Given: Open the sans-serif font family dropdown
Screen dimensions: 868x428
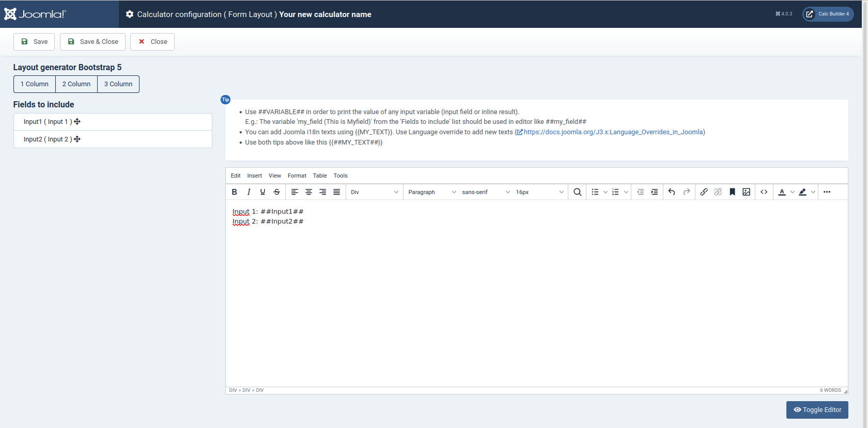Looking at the screenshot, I should (486, 192).
